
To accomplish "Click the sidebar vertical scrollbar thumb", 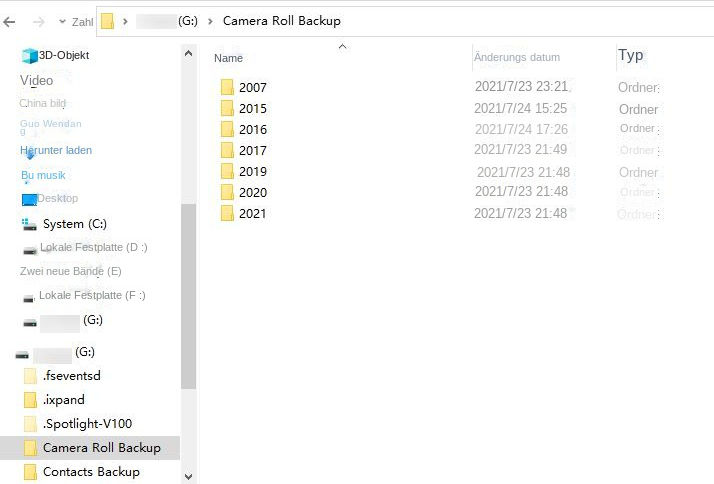I will (189, 296).
